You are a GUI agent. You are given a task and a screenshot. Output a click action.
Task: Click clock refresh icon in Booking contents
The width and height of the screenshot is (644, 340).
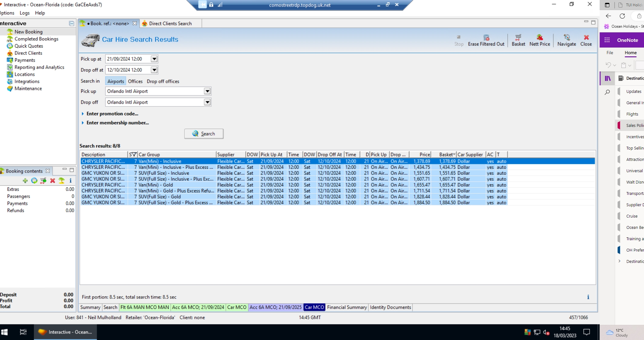pyautogui.click(x=34, y=180)
